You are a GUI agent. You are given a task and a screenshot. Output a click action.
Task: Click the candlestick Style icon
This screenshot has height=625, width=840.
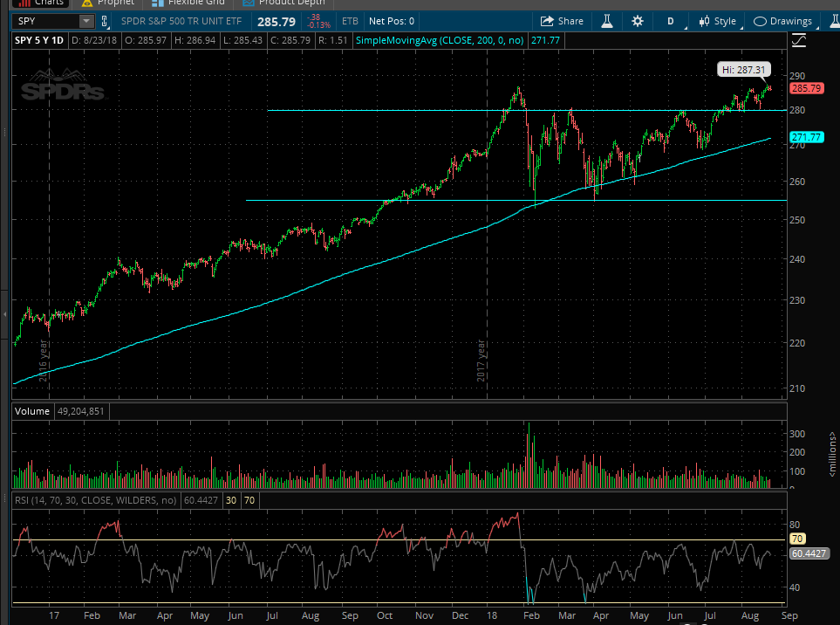point(705,22)
